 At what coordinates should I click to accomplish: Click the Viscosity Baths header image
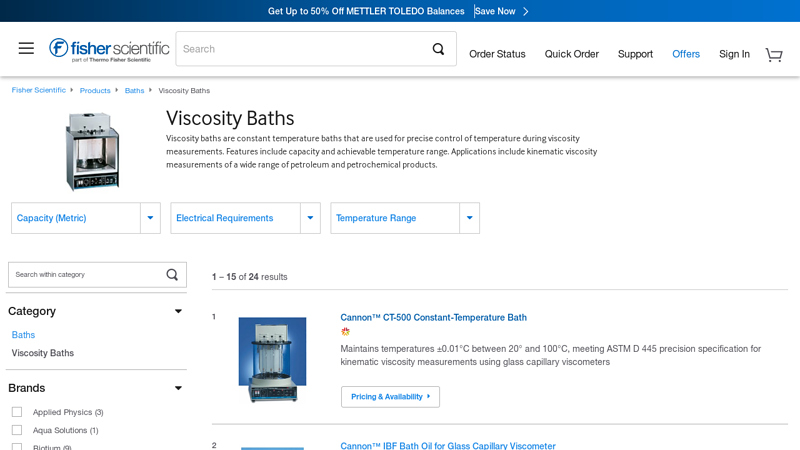coord(92,151)
